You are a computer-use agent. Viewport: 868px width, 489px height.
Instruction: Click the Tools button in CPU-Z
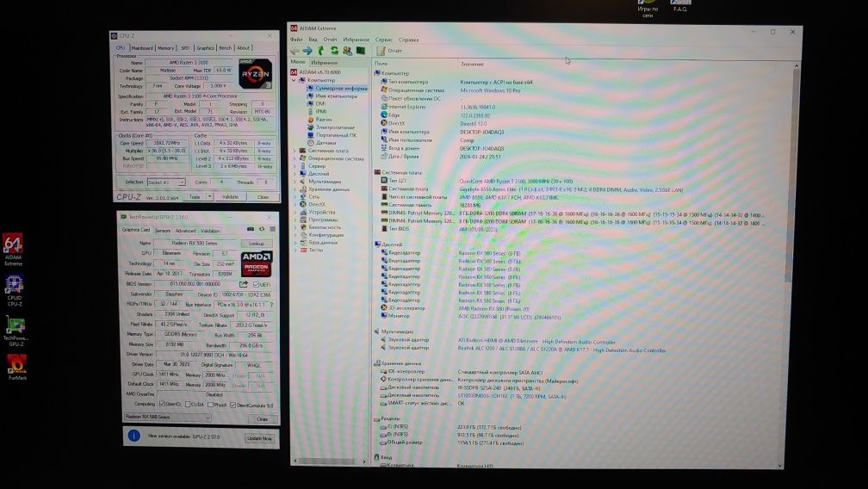pos(195,196)
